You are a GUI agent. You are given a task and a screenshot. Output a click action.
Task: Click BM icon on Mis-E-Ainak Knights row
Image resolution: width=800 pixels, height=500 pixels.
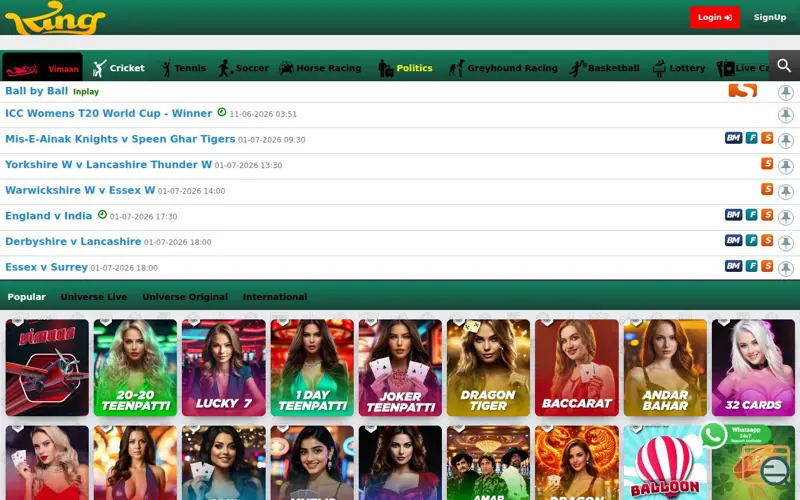click(734, 138)
